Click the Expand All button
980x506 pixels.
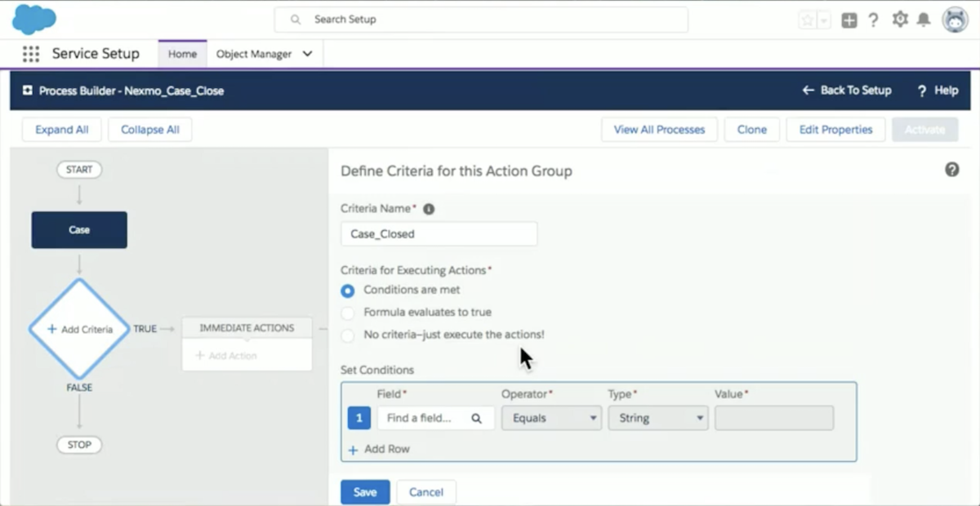click(x=62, y=130)
